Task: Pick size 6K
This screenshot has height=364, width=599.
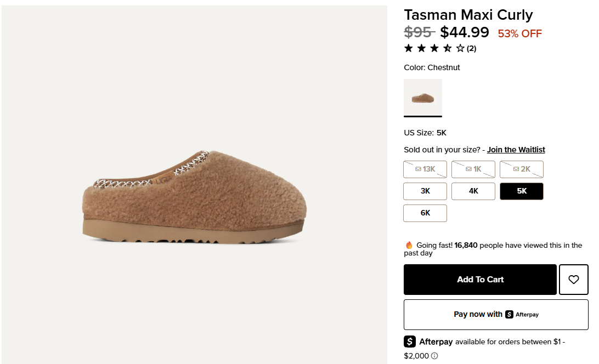Action: tap(425, 213)
